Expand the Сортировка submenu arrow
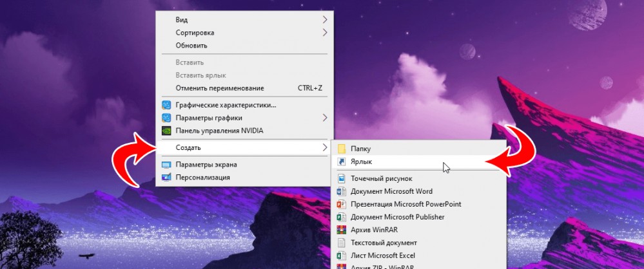 coord(325,32)
